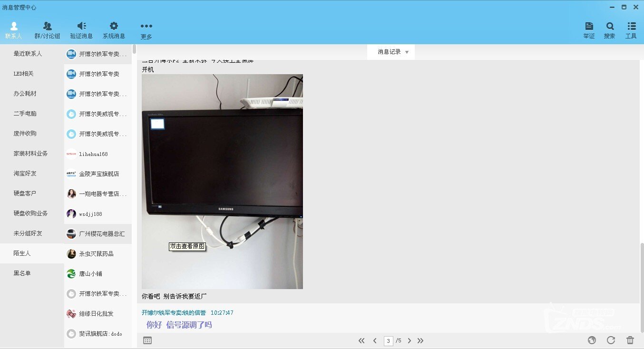Click timestamp 10:27:47
Viewport: 644px width, 349px height.
[222, 313]
